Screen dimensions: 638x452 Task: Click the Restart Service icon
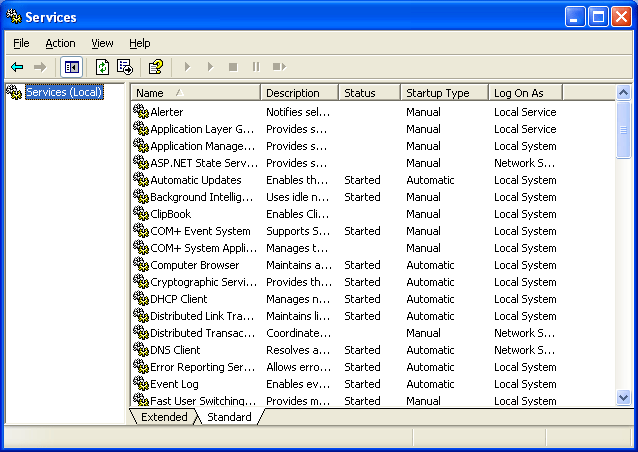click(279, 67)
